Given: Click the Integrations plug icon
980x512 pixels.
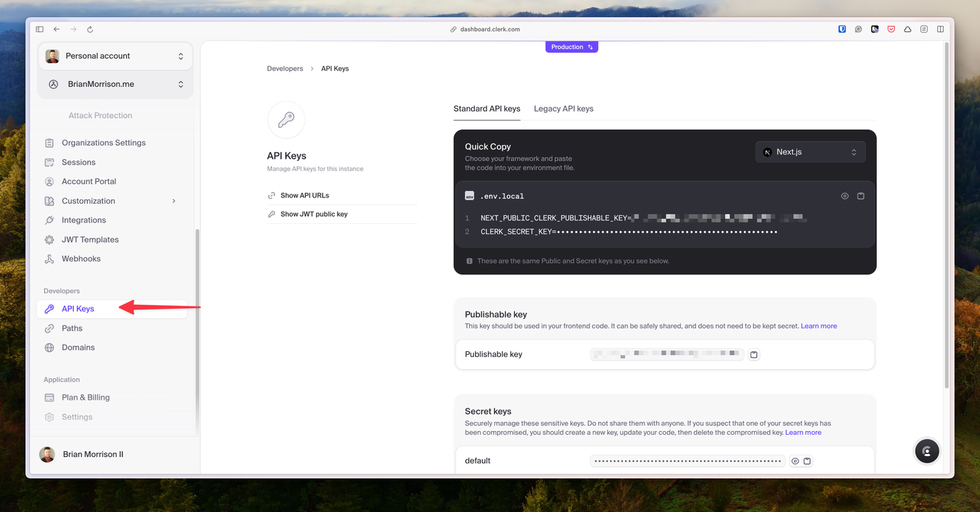Looking at the screenshot, I should 49,220.
